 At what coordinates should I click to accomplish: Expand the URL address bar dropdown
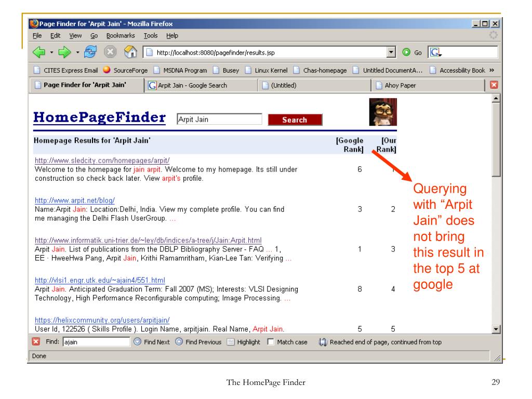pyautogui.click(x=391, y=52)
